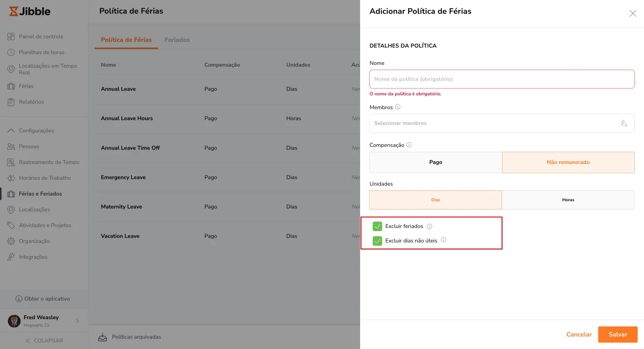Image resolution: width=644 pixels, height=349 pixels.
Task: Click the Jibble logo
Action: tap(30, 11)
